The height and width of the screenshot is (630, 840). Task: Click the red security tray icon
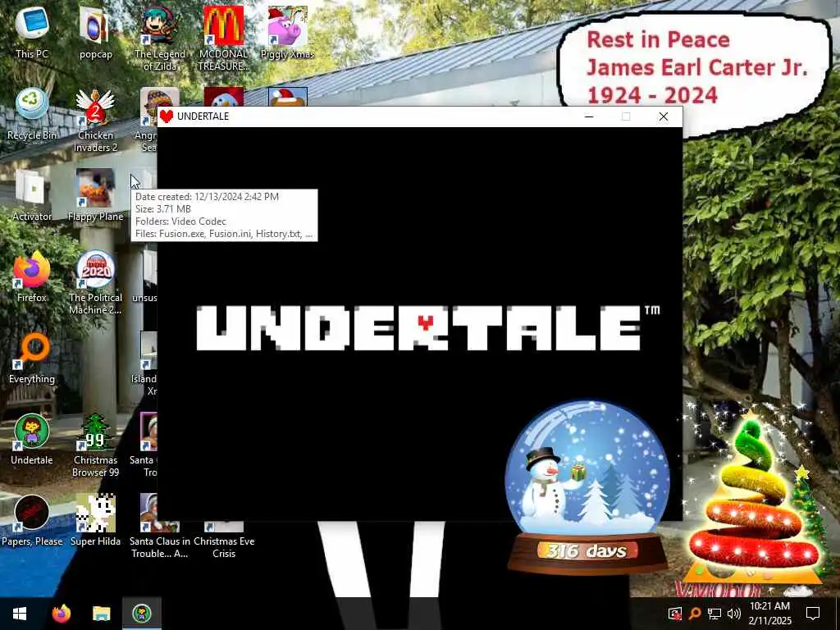tap(675, 614)
